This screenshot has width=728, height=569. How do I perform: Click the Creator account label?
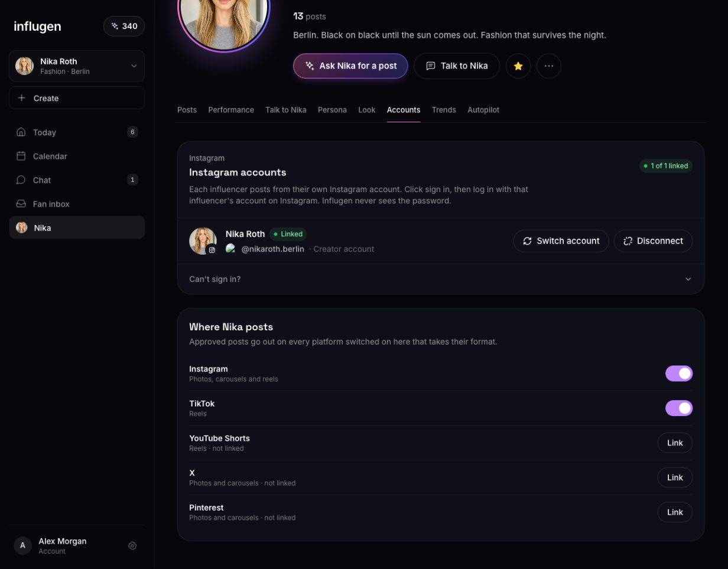[343, 249]
